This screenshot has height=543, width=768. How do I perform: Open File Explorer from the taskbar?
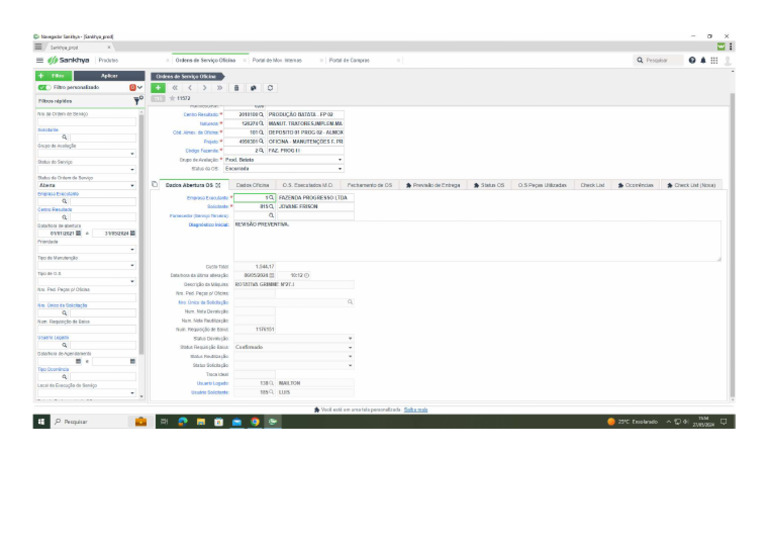click(x=201, y=422)
